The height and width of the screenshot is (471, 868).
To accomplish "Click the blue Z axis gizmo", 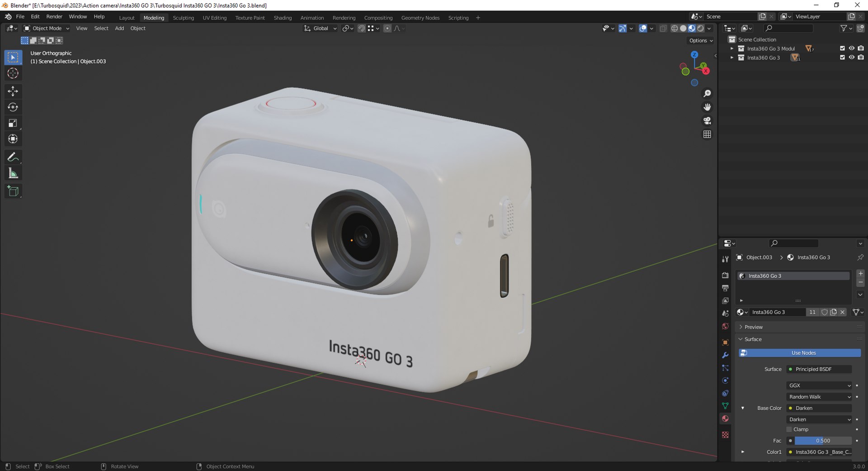I will tap(694, 54).
